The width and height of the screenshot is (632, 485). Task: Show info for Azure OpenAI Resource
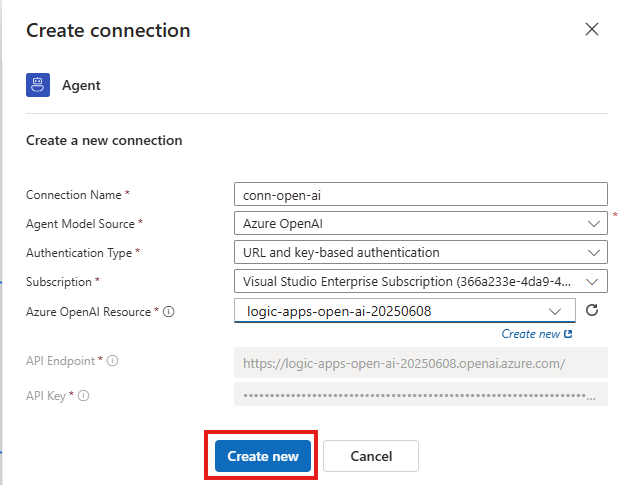[169, 312]
